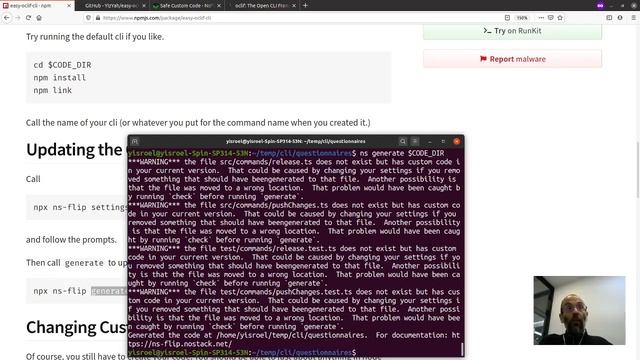
Task: Click the 'Changing Cus' heading
Action: [76, 327]
